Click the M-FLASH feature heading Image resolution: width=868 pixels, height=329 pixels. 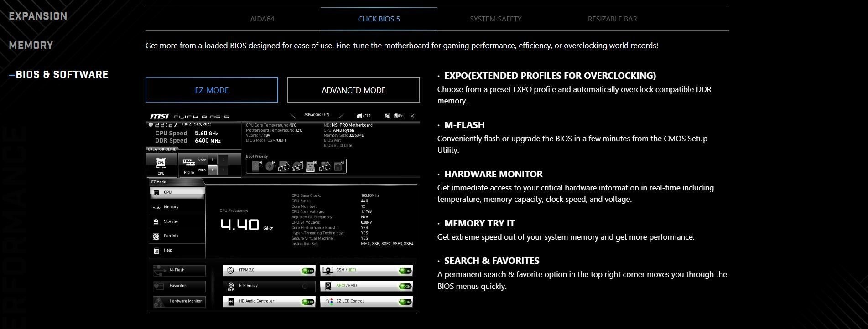point(464,125)
